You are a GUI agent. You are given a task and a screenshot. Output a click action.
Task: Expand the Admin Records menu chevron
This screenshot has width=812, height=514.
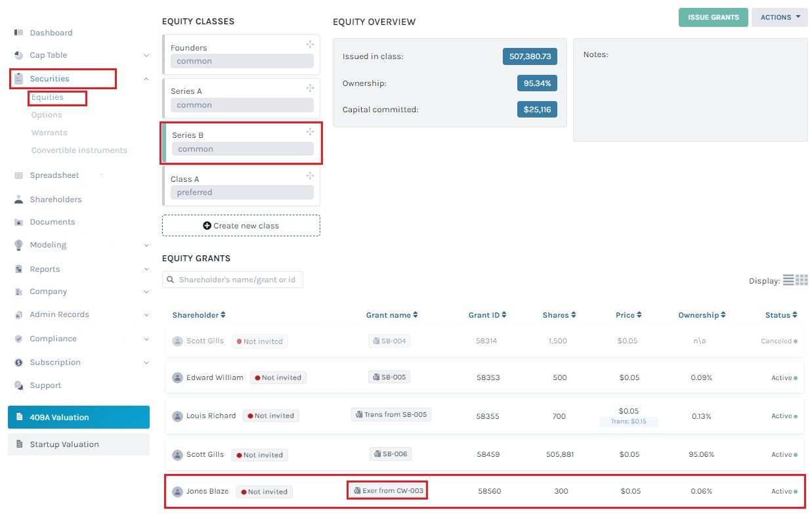point(146,315)
